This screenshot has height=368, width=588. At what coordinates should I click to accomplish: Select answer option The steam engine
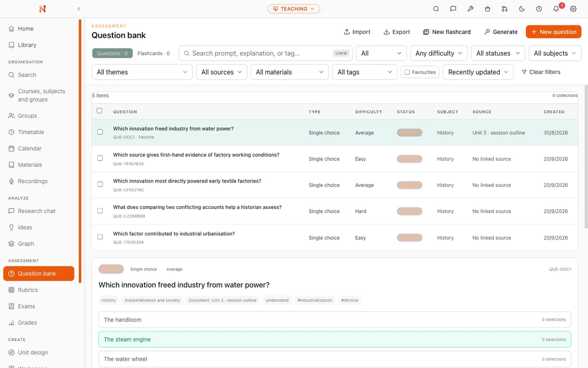334,339
